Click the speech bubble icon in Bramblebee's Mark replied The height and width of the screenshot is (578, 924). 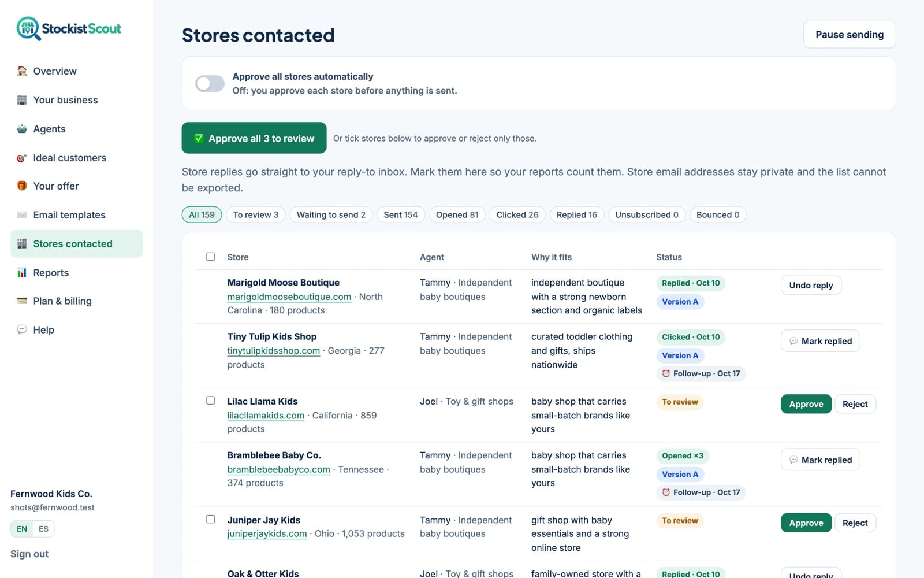793,460
